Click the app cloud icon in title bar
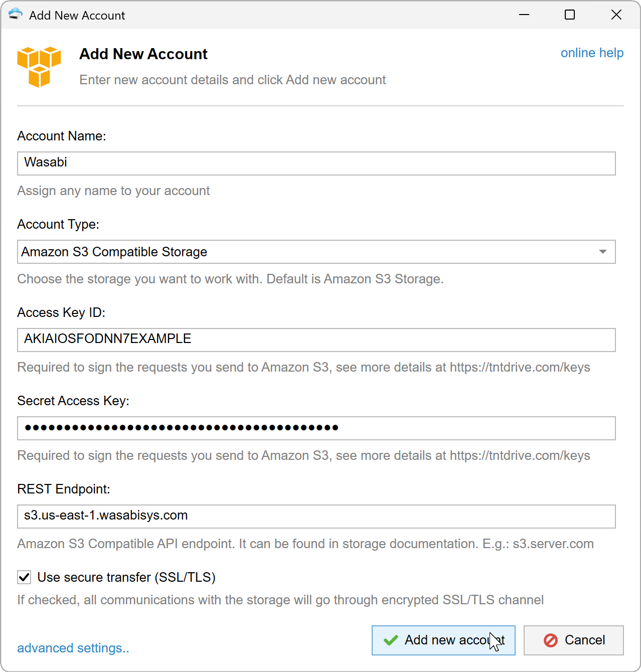The width and height of the screenshot is (641, 672). (x=16, y=14)
